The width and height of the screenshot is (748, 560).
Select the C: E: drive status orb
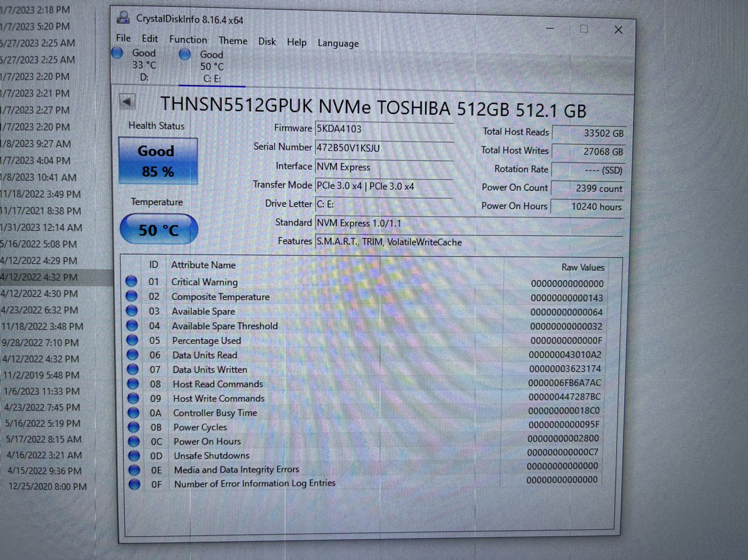(x=185, y=54)
